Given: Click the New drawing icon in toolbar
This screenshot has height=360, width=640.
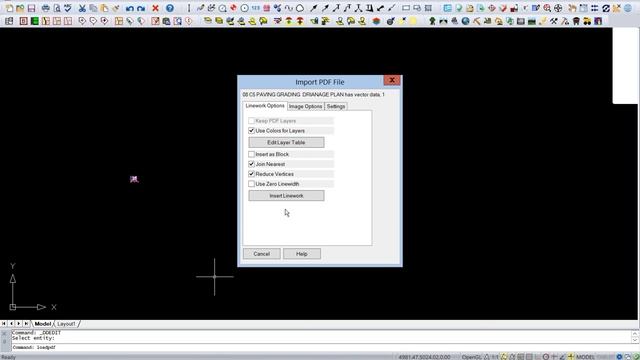Looking at the screenshot, I should tap(9, 8).
